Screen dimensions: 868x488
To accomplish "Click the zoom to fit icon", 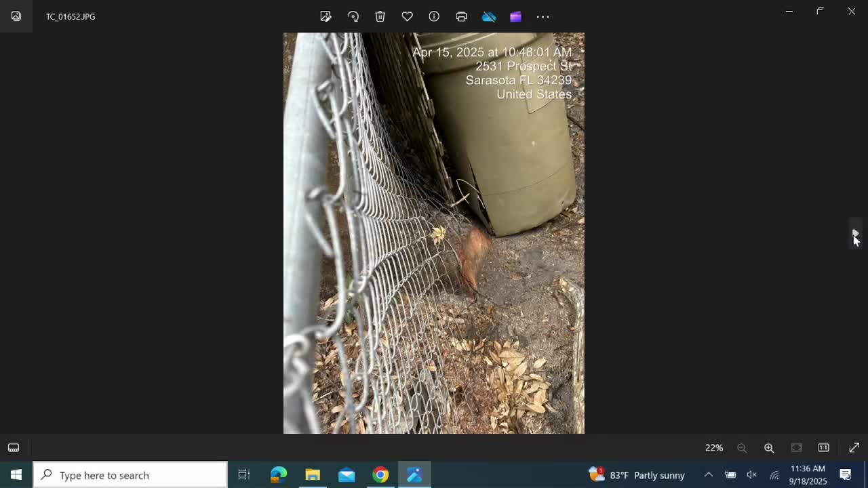I will (796, 447).
